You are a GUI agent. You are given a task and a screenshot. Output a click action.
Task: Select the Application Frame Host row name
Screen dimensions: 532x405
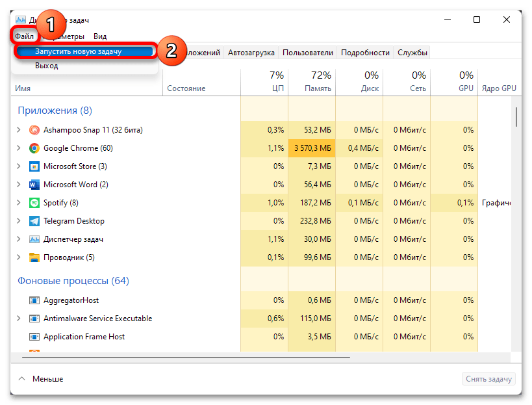(84, 337)
